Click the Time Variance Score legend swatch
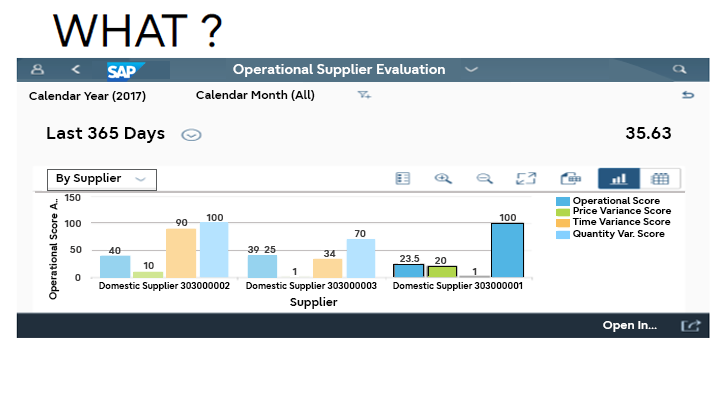 (x=562, y=223)
